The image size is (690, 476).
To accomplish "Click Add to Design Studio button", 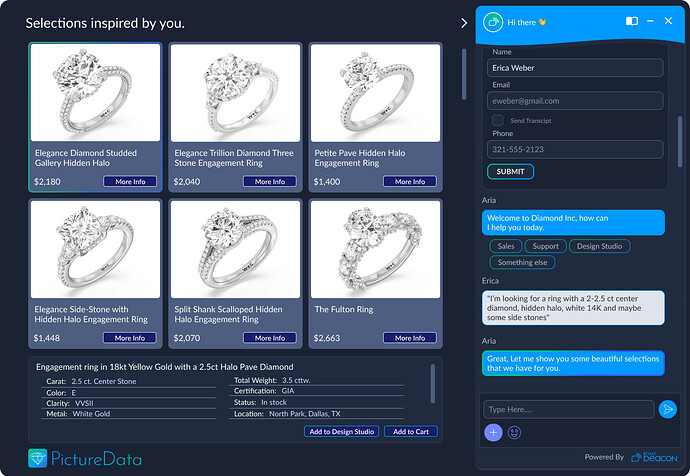I will pyautogui.click(x=341, y=432).
